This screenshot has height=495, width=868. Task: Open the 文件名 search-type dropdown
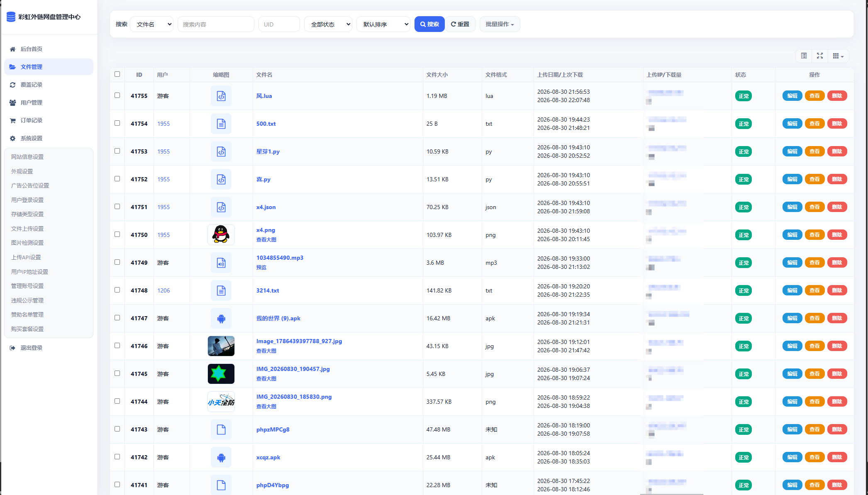pos(152,24)
